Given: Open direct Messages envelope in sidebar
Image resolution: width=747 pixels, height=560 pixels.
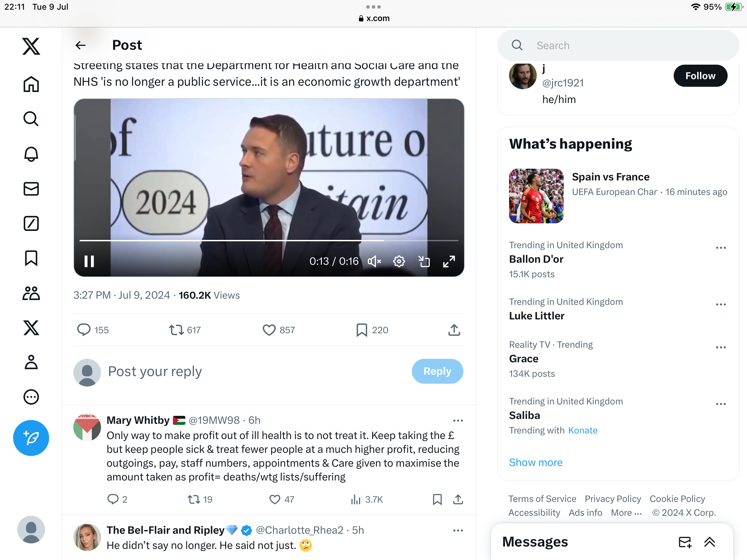Looking at the screenshot, I should [x=31, y=189].
